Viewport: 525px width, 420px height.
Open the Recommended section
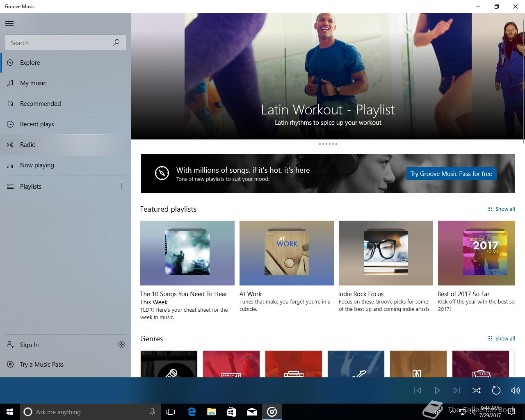[66, 104]
